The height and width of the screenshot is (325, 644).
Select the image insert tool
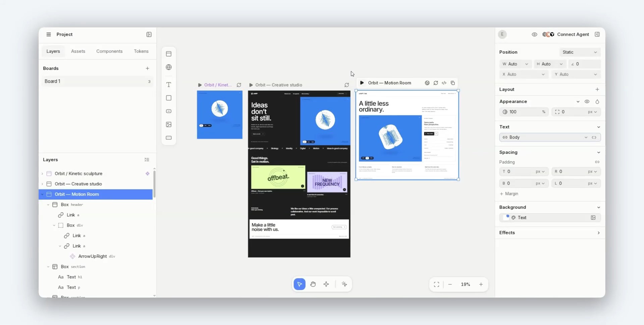pos(169,125)
